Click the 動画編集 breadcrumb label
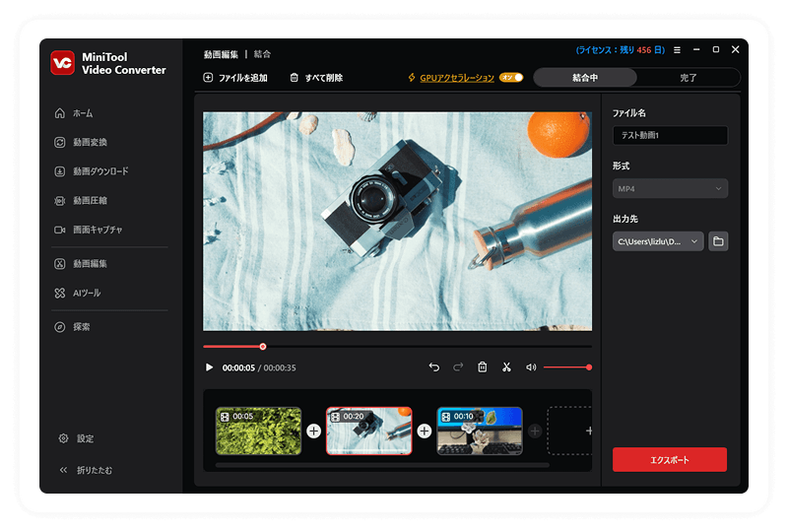Image resolution: width=788 pixels, height=532 pixels. 221,54
